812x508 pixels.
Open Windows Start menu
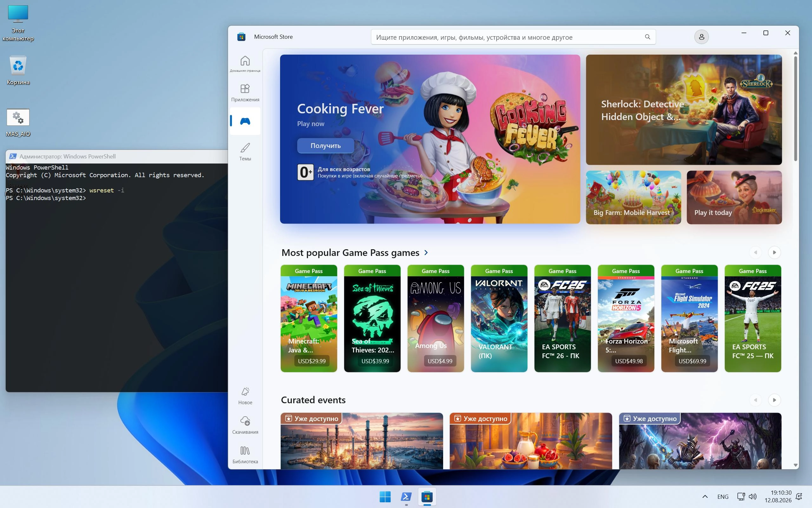coord(385,497)
